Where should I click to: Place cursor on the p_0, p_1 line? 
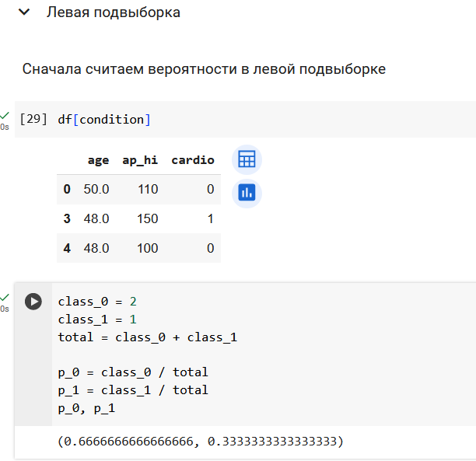click(86, 408)
